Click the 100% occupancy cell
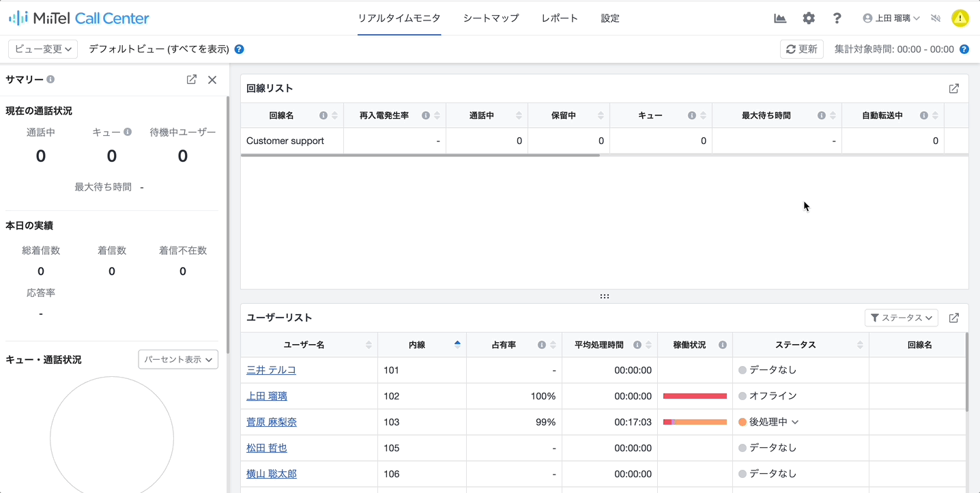980x493 pixels. click(514, 396)
